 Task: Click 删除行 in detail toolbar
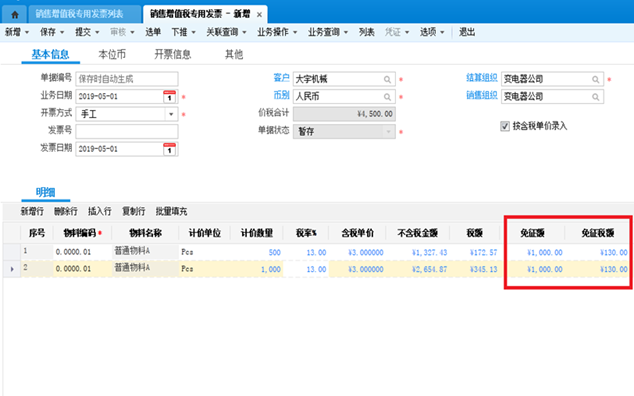(66, 211)
